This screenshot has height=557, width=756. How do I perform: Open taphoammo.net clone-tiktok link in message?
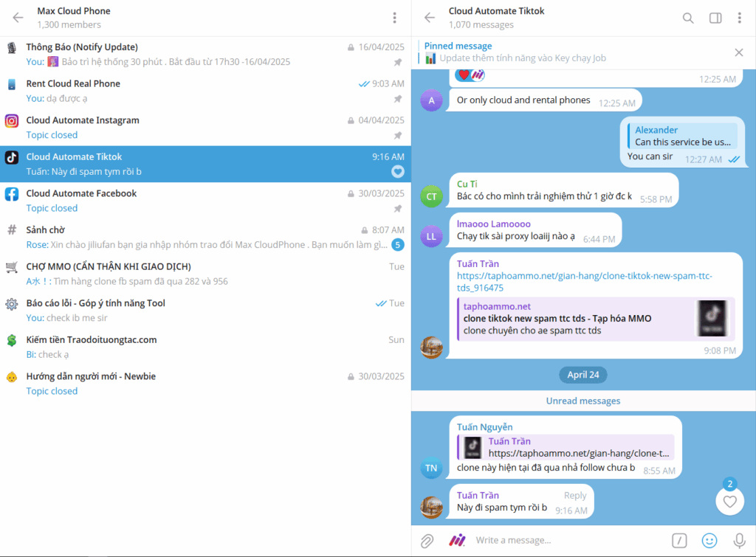[585, 282]
